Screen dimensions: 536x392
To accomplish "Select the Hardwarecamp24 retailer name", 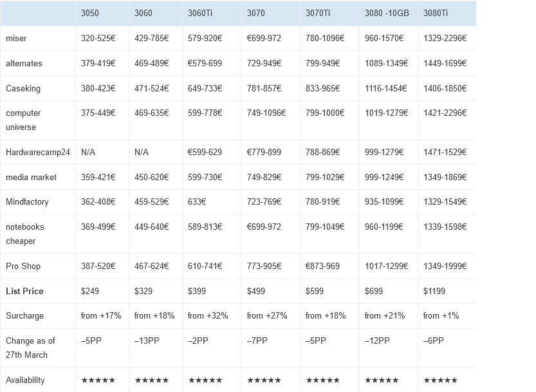I will [x=38, y=152].
